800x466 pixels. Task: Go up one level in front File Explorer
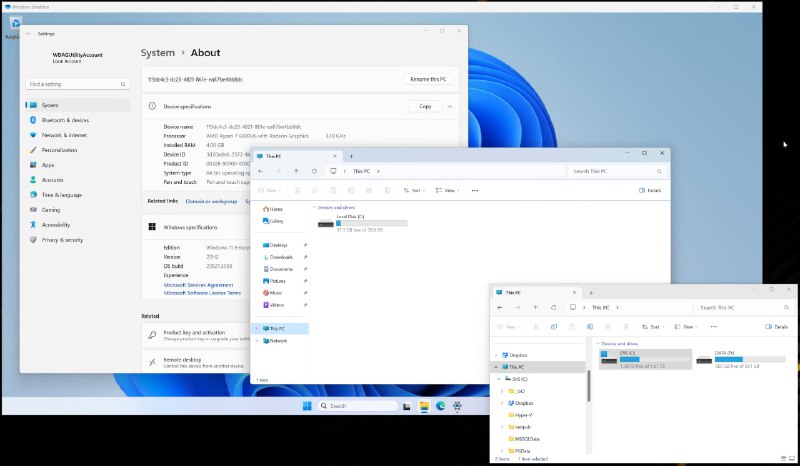point(535,308)
